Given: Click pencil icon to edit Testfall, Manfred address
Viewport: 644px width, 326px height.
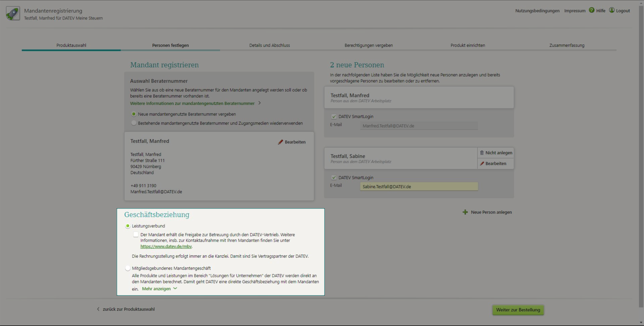Looking at the screenshot, I should point(281,142).
